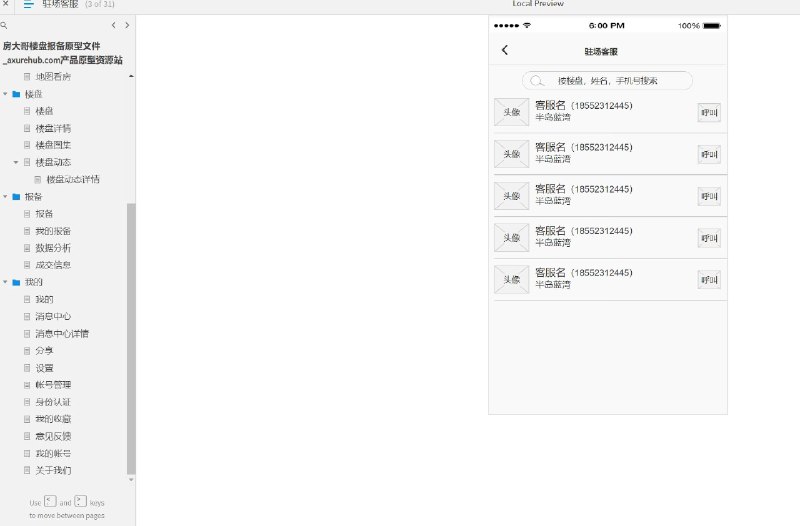The width and height of the screenshot is (800, 526).
Task: Open the 我的帐号 page
Action: click(x=53, y=454)
